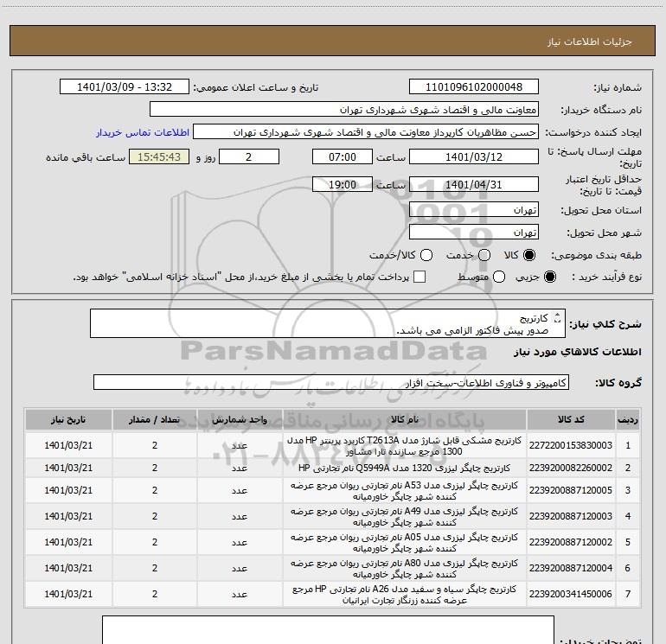This screenshot has height=644, width=666.
Task: Click the deadline time field 07:00
Action: click(343, 156)
